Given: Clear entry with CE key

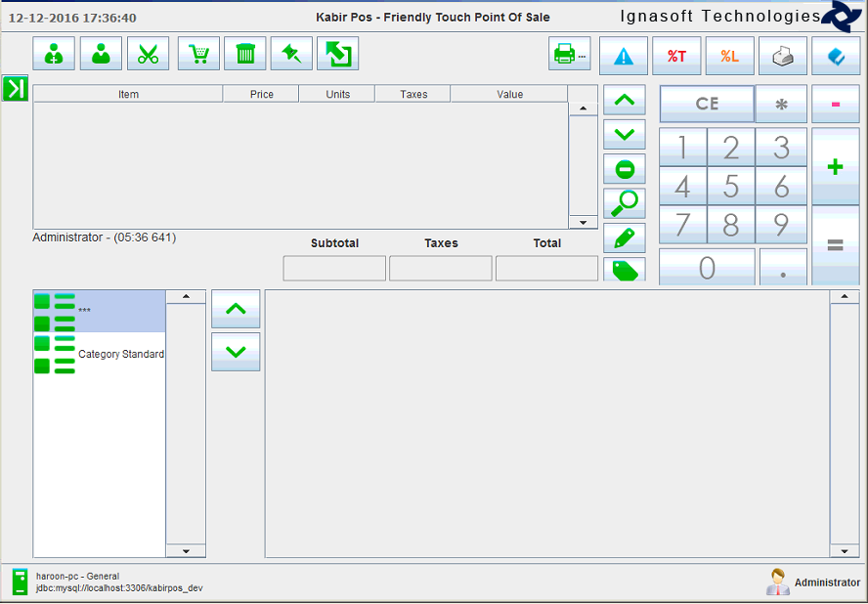Looking at the screenshot, I should (x=707, y=104).
